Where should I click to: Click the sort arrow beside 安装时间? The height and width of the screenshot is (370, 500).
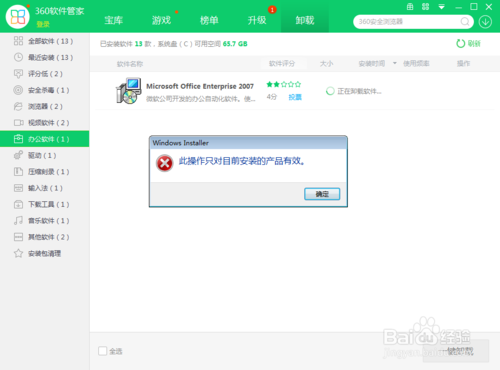pyautogui.click(x=395, y=63)
